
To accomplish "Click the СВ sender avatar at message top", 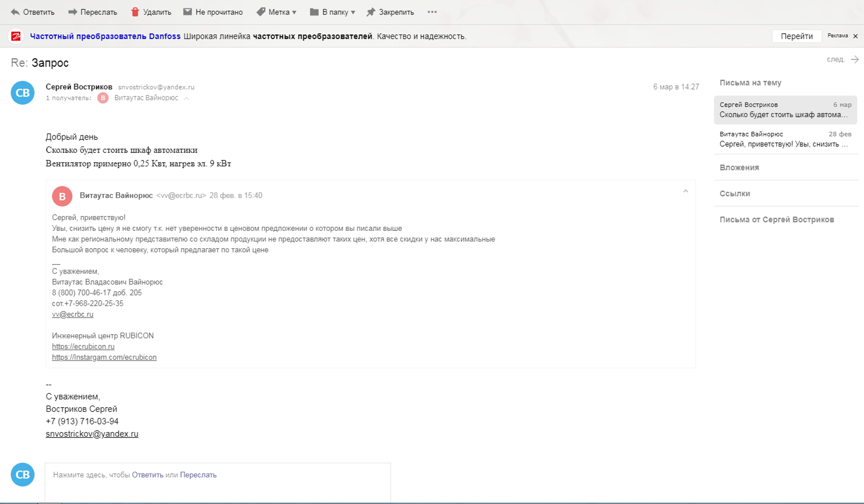I will pos(22,93).
